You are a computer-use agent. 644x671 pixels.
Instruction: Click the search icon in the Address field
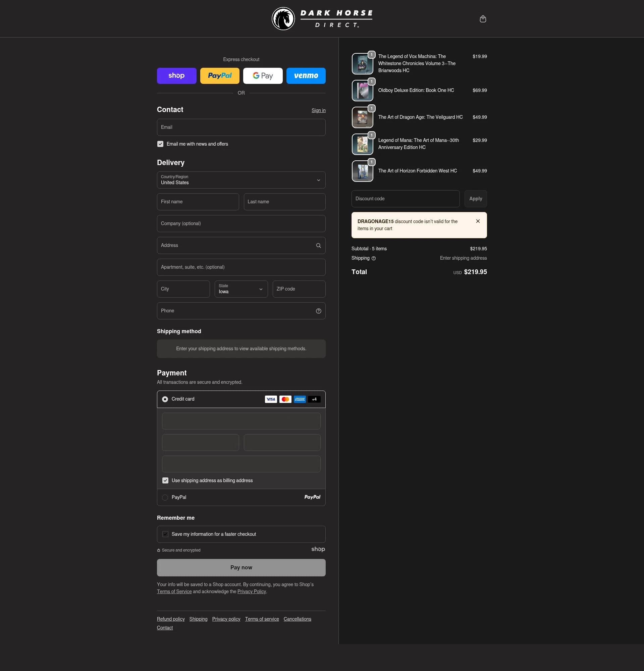(x=318, y=245)
